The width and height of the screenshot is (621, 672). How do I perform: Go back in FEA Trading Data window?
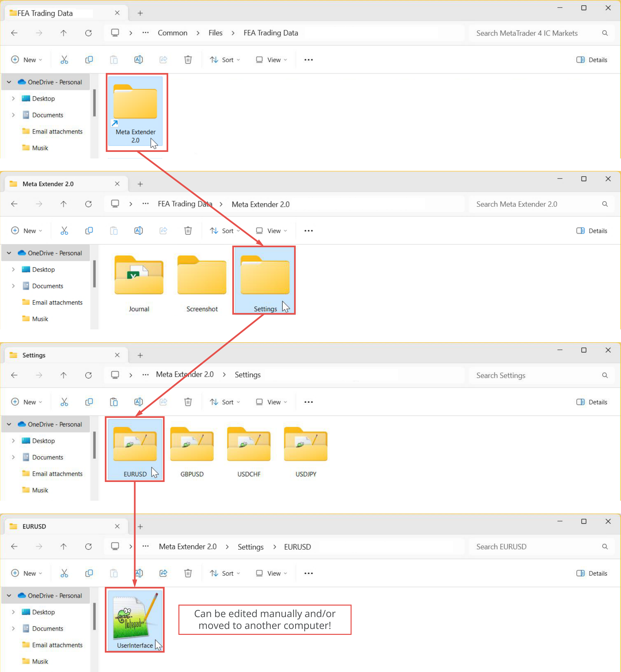click(14, 33)
